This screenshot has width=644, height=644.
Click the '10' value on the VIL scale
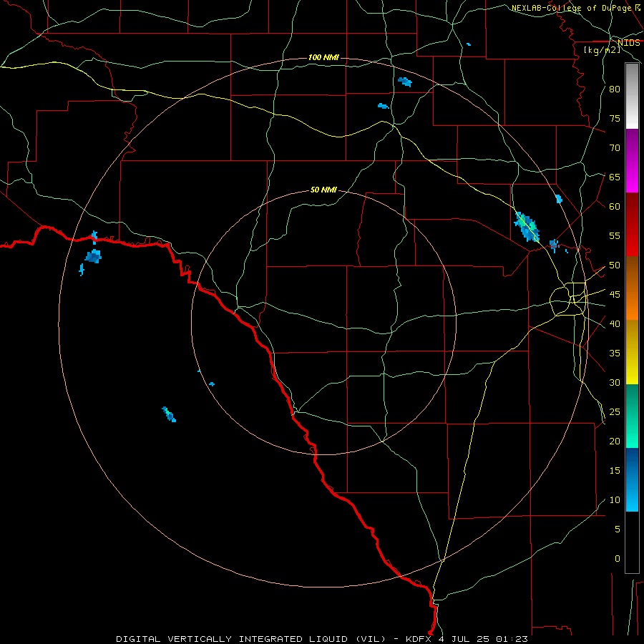click(615, 500)
